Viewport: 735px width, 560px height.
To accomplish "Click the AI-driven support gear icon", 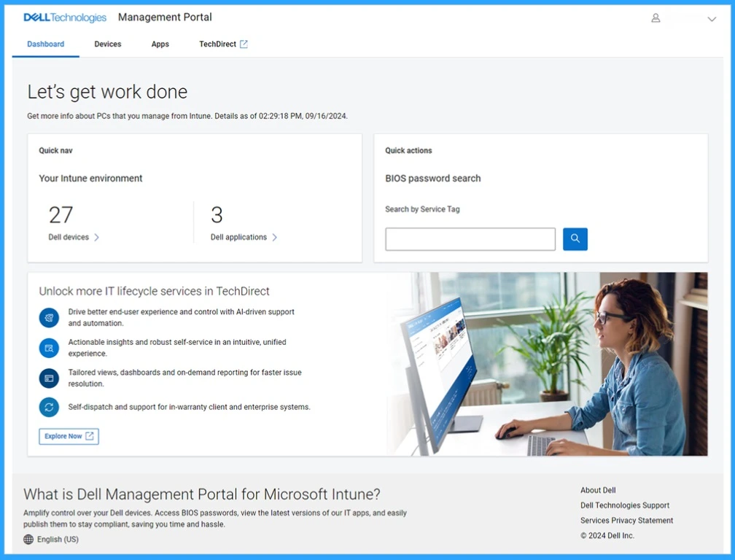I will (49, 318).
